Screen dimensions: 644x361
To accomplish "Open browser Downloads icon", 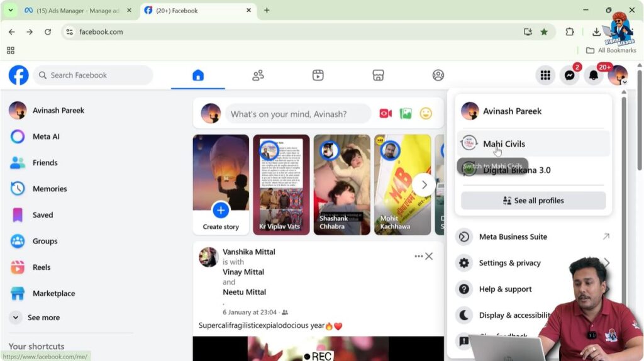I will point(596,31).
